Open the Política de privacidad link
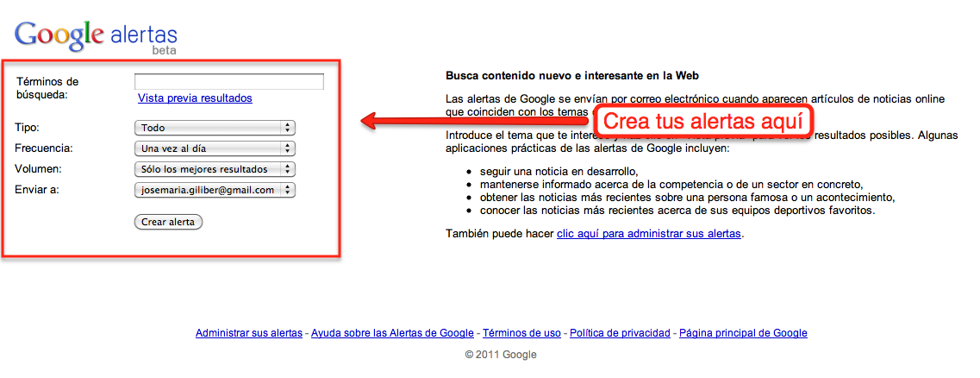Viewport: 980px width, 378px height. pyautogui.click(x=620, y=333)
